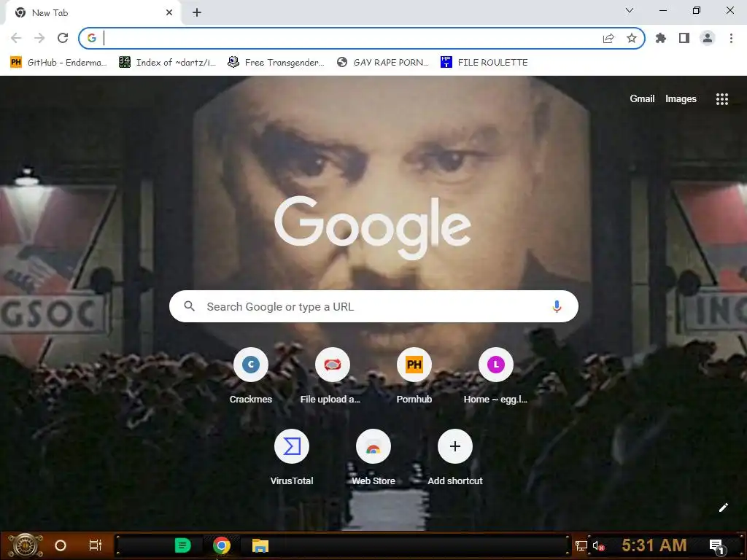The height and width of the screenshot is (560, 747).
Task: Open the VirusTotal shortcut
Action: coord(292,458)
